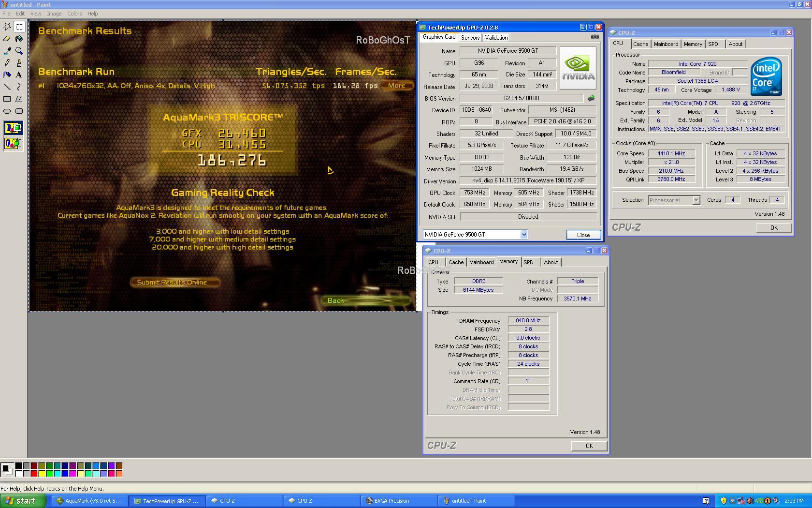Viewport: 812px width, 508px height.
Task: Open the Mainboard tab in top CPU-Z window
Action: (666, 44)
